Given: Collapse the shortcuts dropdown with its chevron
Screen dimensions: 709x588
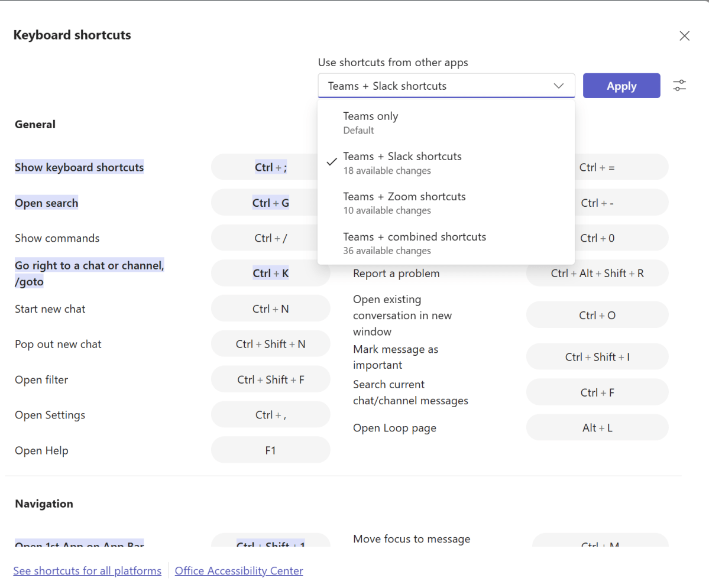Looking at the screenshot, I should (x=558, y=85).
